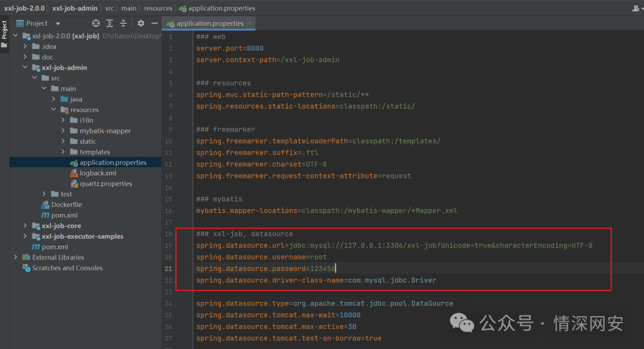The image size is (644, 349).
Task: Click the resources folder icon
Action: pos(64,110)
